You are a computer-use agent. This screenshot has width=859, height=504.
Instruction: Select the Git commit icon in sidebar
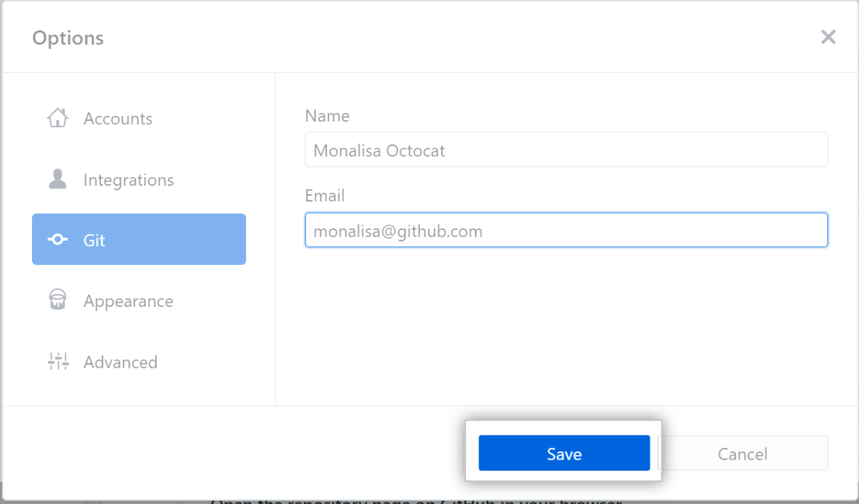pos(57,239)
